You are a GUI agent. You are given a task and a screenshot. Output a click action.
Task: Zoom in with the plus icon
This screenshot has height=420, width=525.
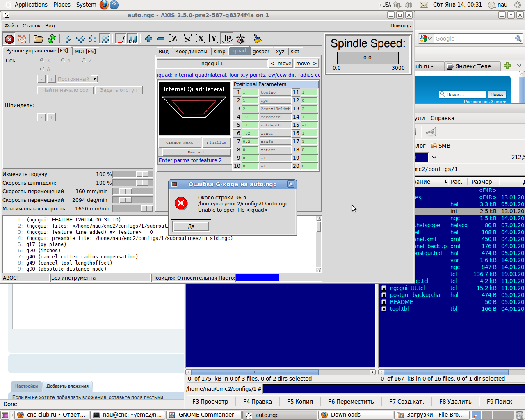[148, 39]
